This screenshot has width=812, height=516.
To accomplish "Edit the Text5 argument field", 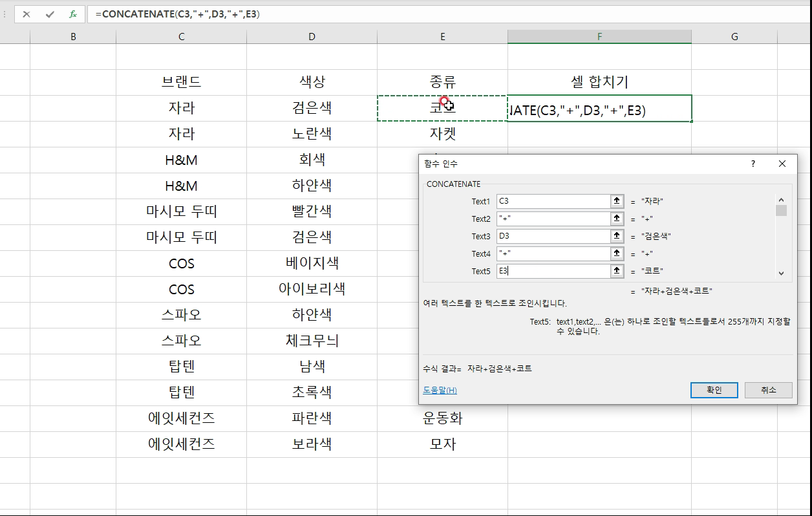I will click(553, 271).
